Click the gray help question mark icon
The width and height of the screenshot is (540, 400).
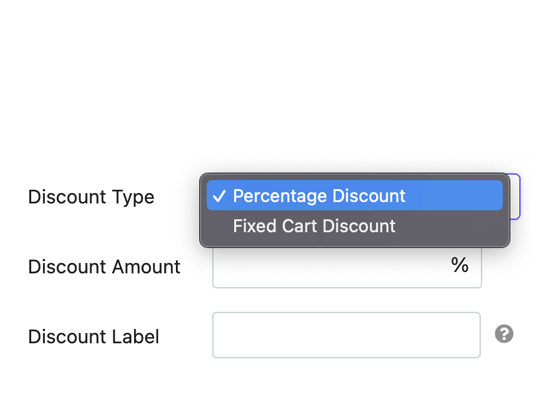pyautogui.click(x=504, y=334)
